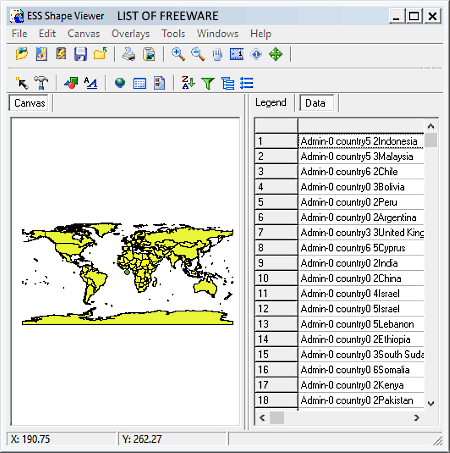Open the Tools menu
Viewport: 450px width, 453px height.
[173, 33]
